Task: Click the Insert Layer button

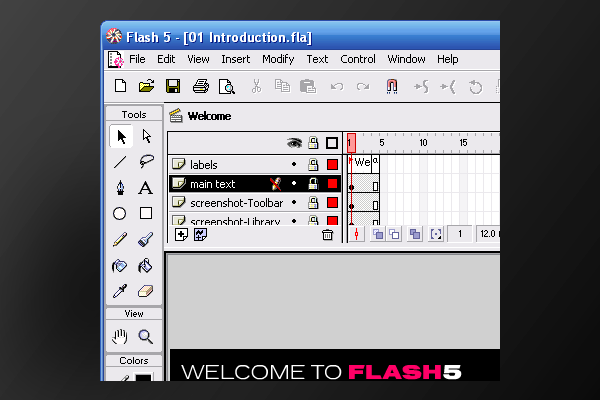Action: point(181,234)
